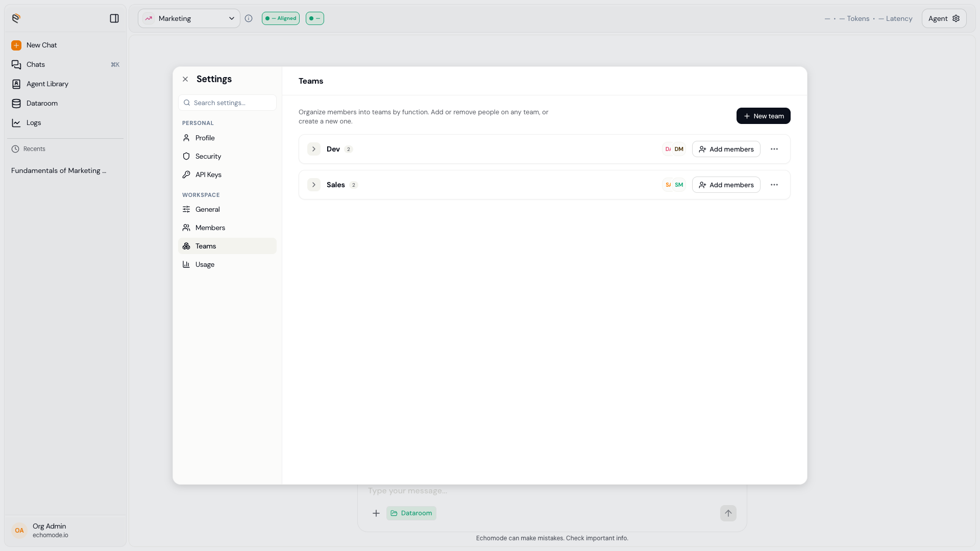Collapse the sidebar with the panel toggle icon
980x551 pixels.
114,18
